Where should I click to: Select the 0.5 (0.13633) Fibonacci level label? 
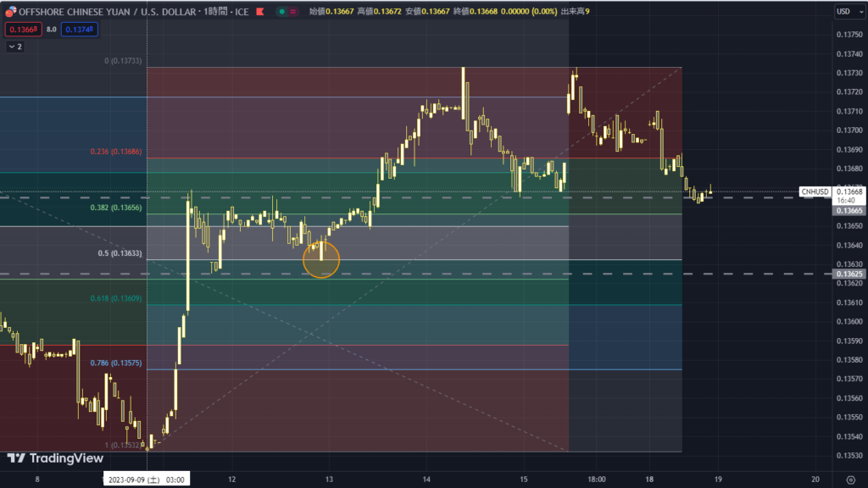[x=120, y=253]
